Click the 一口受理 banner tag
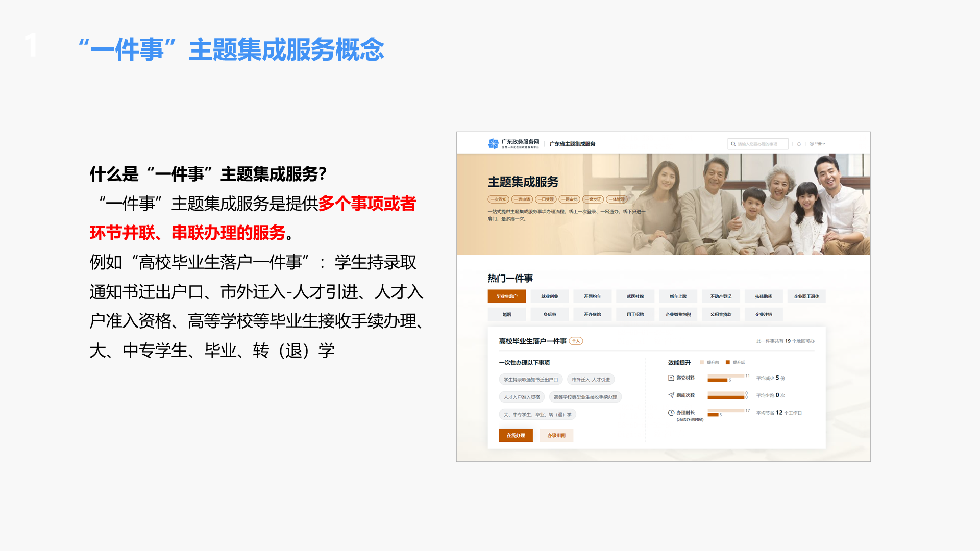The image size is (980, 551). pos(546,199)
